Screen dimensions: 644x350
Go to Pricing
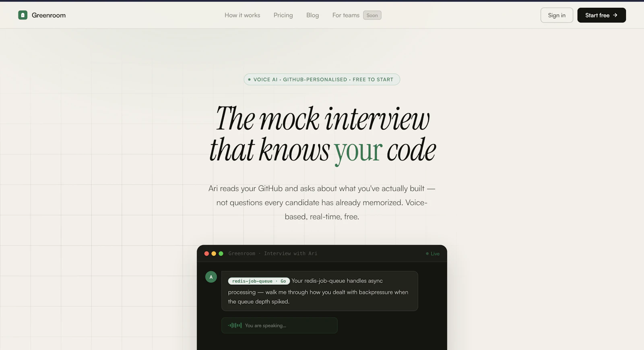click(x=283, y=15)
